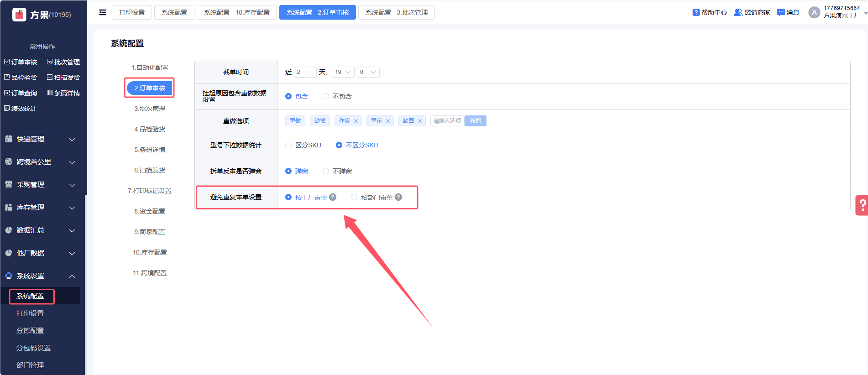Viewport: 868px width, 375px height.
Task: Select the 区分SKU radio option
Action: pos(288,145)
